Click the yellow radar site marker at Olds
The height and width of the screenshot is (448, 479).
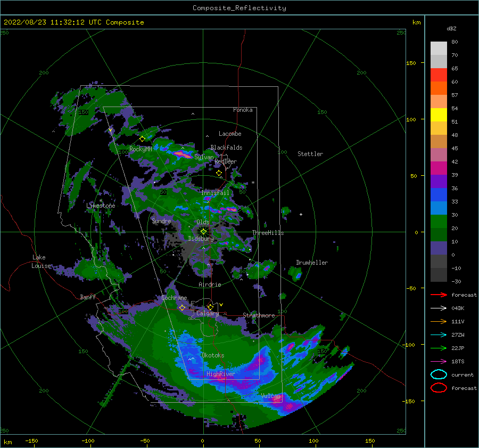point(203,232)
